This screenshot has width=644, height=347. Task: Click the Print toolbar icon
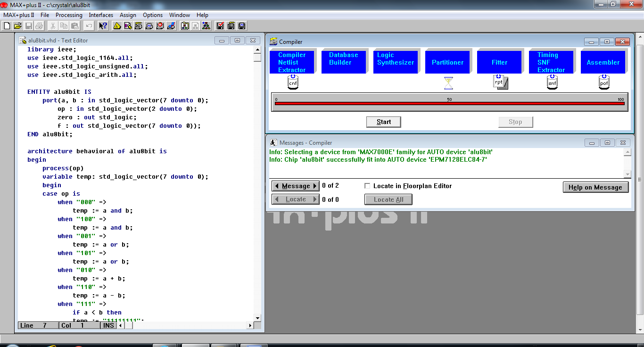(x=39, y=25)
